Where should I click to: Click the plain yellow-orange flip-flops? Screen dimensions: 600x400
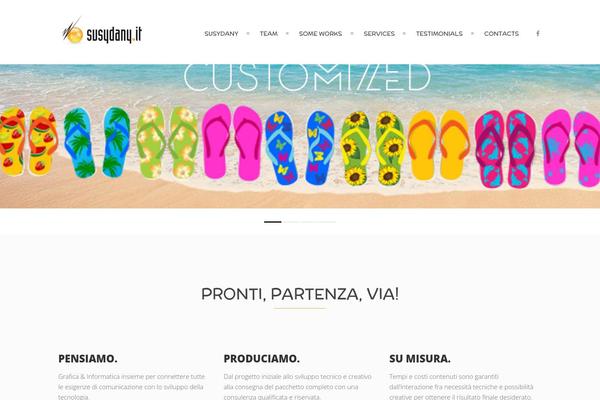pyautogui.click(x=439, y=145)
